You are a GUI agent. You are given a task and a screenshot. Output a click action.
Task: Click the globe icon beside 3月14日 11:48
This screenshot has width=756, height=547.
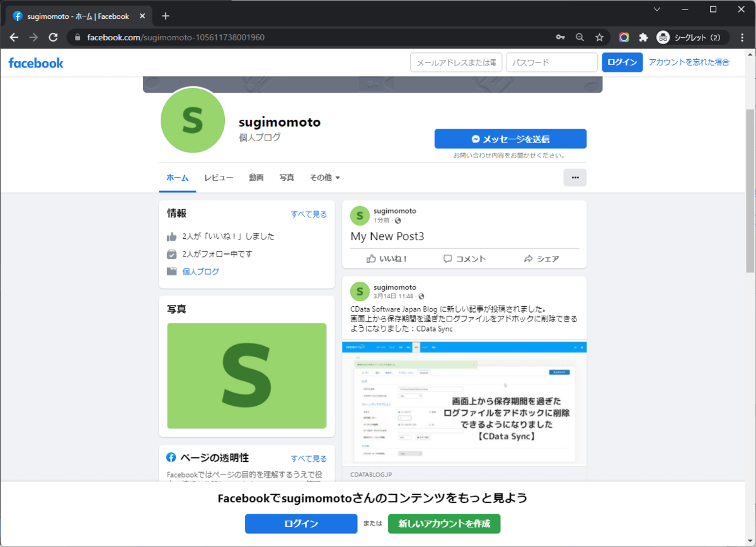pyautogui.click(x=421, y=297)
